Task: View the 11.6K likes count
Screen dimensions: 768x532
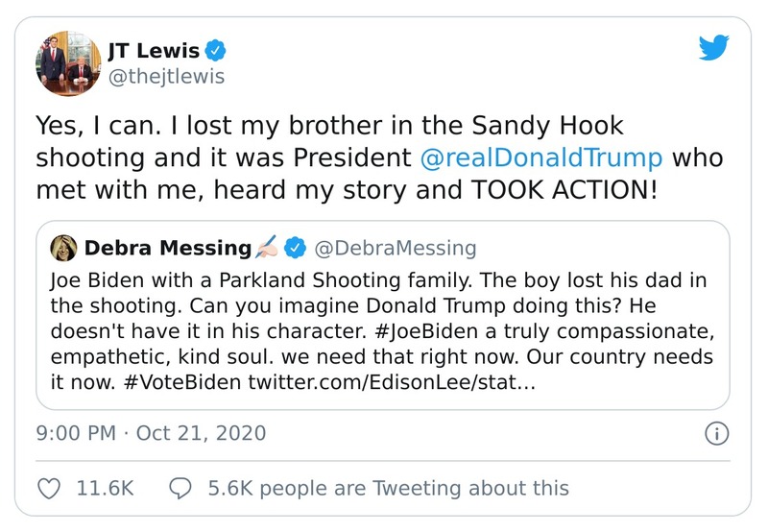Action: click(x=104, y=488)
